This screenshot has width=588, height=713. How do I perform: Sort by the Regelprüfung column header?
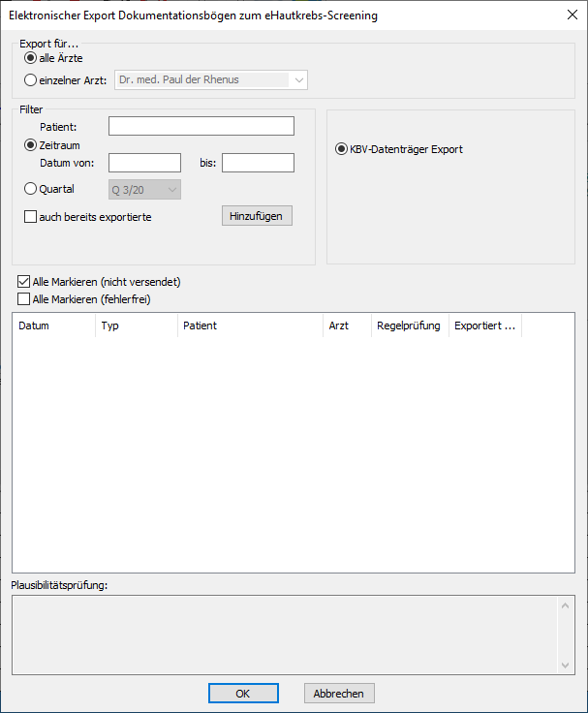(410, 325)
